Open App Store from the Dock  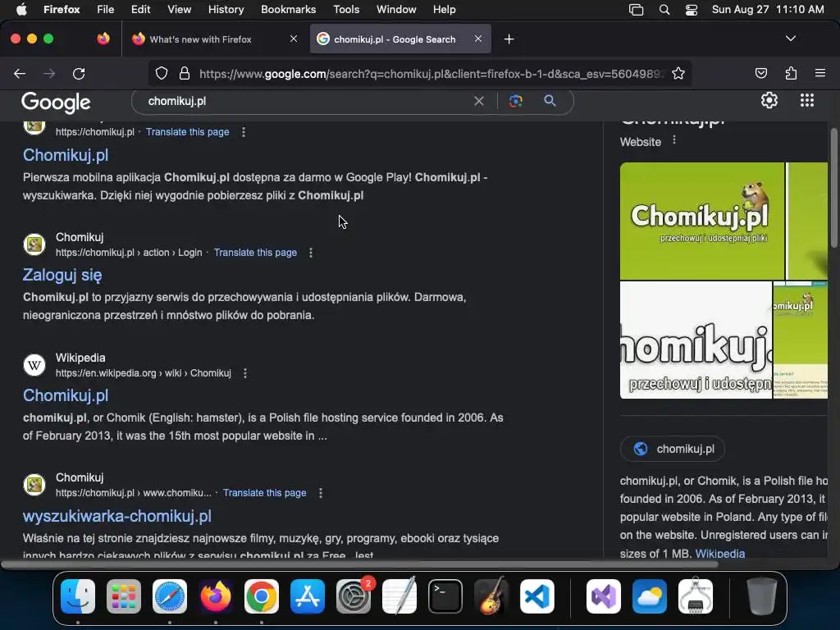308,596
